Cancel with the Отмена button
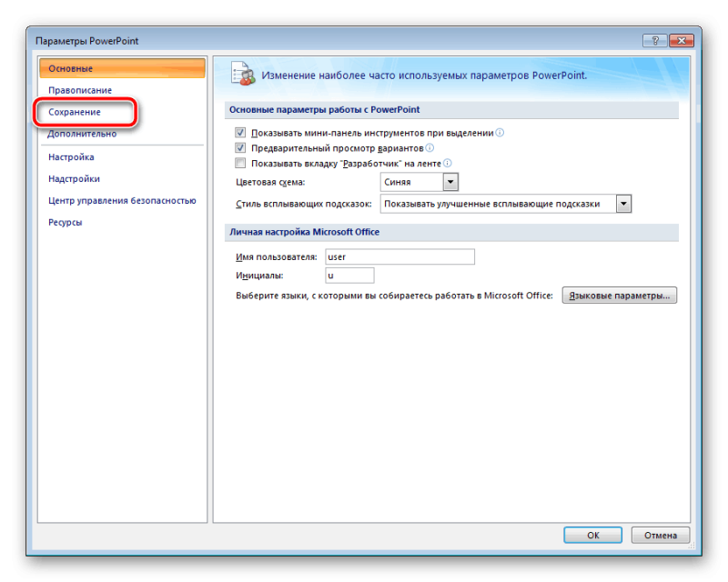The width and height of the screenshot is (728, 582). click(x=661, y=535)
